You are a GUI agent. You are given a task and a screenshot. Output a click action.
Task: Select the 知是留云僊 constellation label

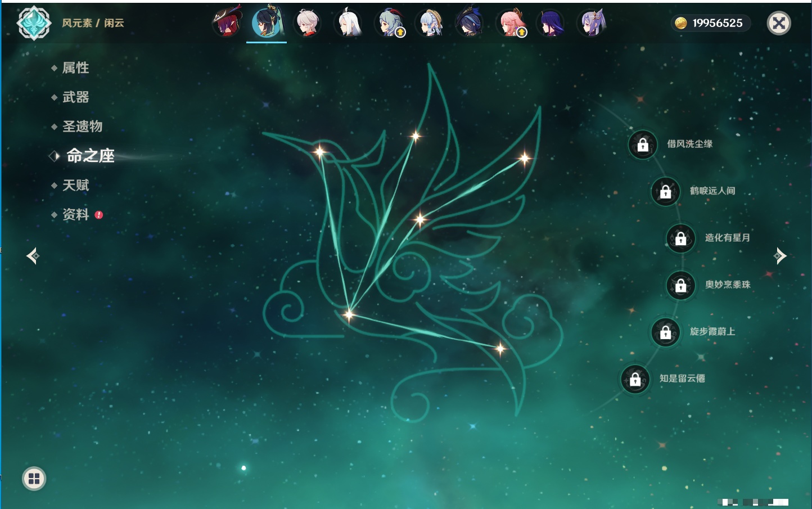coord(682,379)
